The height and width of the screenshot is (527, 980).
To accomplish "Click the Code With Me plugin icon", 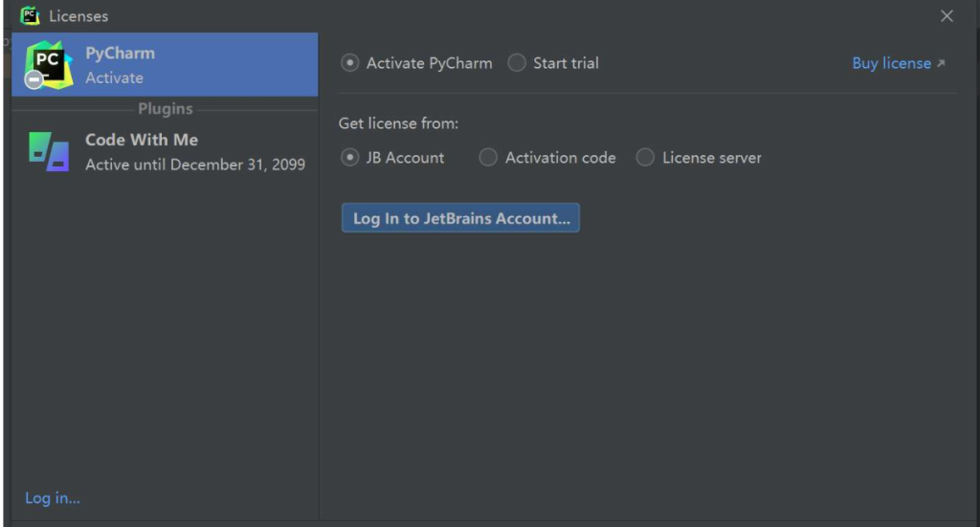I will coord(49,151).
